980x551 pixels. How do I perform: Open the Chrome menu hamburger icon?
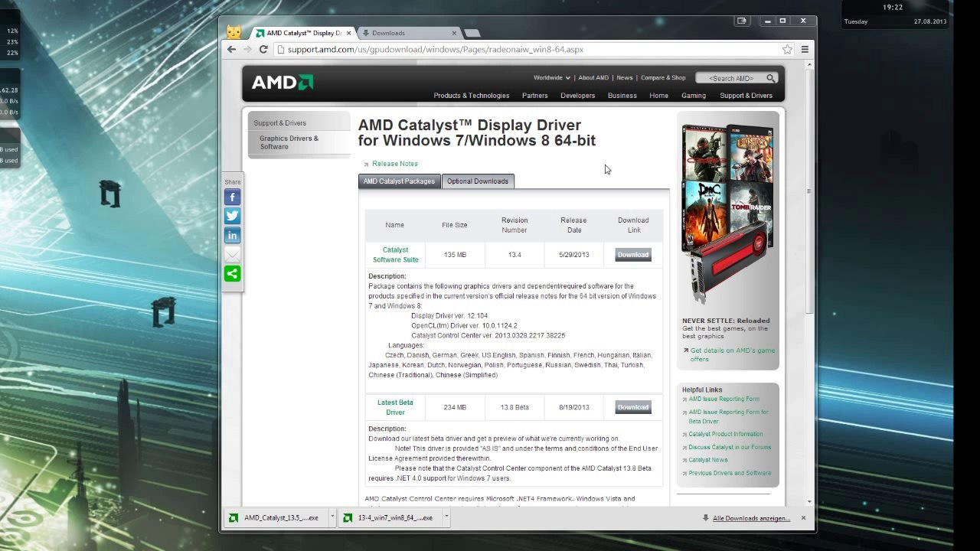pos(805,49)
